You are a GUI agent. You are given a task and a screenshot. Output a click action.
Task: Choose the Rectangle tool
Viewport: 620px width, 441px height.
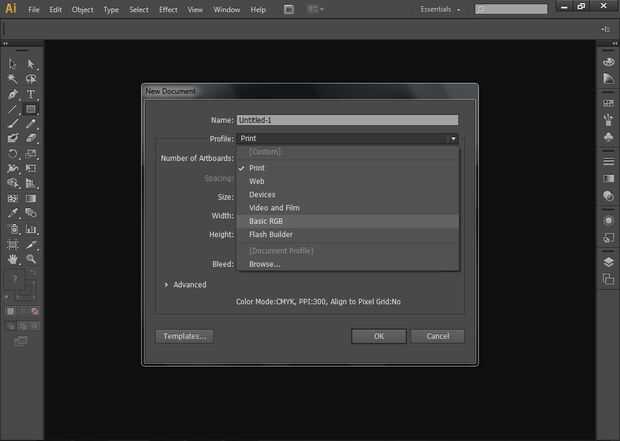[31, 109]
